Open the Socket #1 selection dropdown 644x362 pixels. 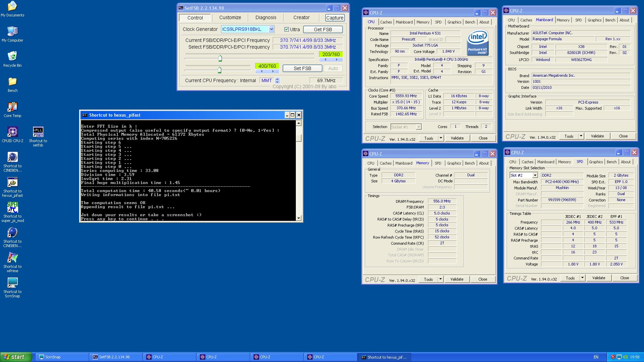pos(418,127)
